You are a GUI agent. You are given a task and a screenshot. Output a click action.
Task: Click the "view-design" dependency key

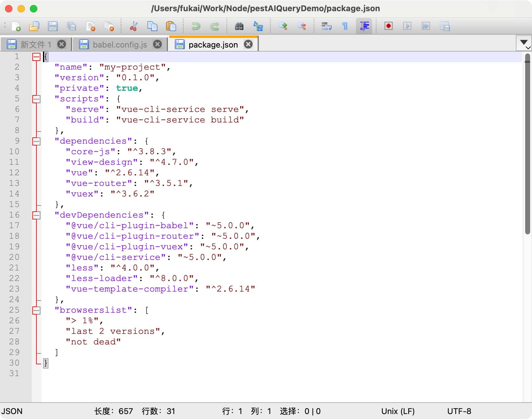click(x=102, y=162)
